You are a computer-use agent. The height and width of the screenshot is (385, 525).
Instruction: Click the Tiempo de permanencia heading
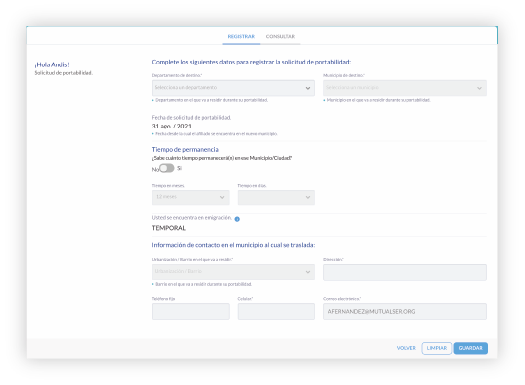(185, 149)
